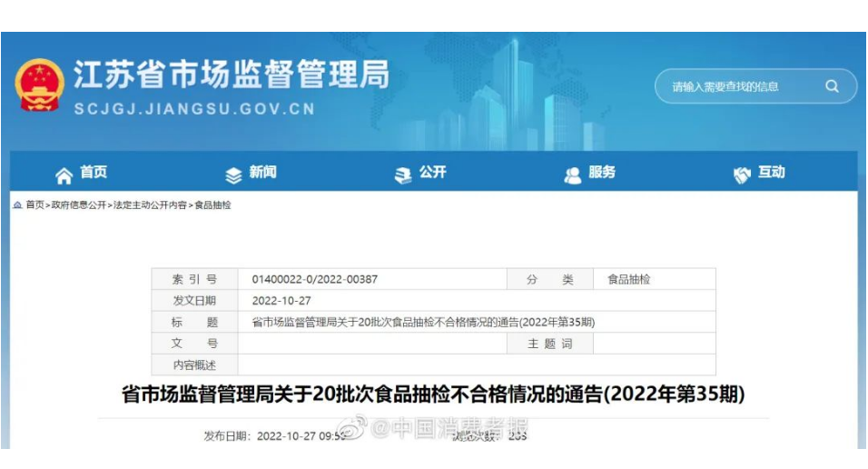868x469 pixels.
Task: Select the 服务 navigation menu item
Action: (602, 173)
